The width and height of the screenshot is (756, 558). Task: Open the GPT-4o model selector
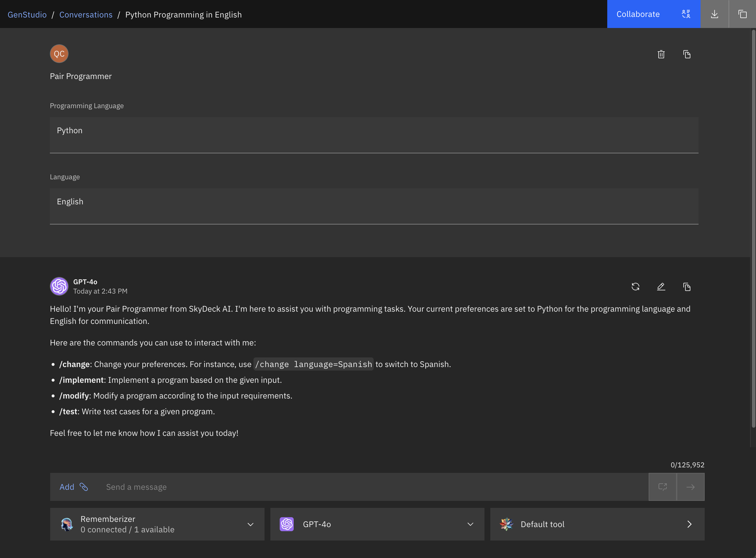(x=470, y=524)
